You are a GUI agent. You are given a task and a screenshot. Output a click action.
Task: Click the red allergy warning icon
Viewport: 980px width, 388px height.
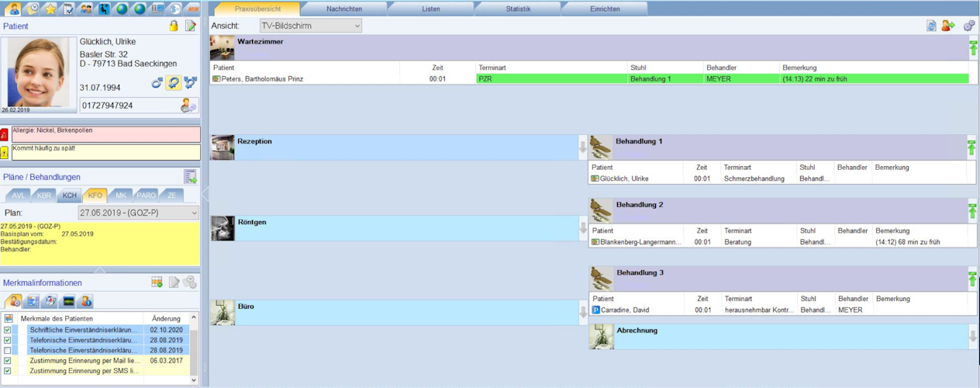click(x=5, y=134)
